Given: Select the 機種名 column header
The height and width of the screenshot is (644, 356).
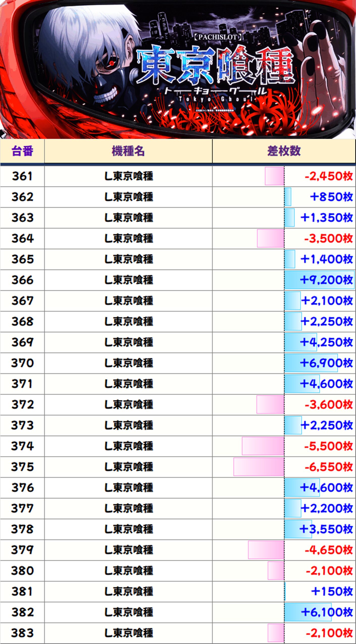Looking at the screenshot, I should 128,151.
